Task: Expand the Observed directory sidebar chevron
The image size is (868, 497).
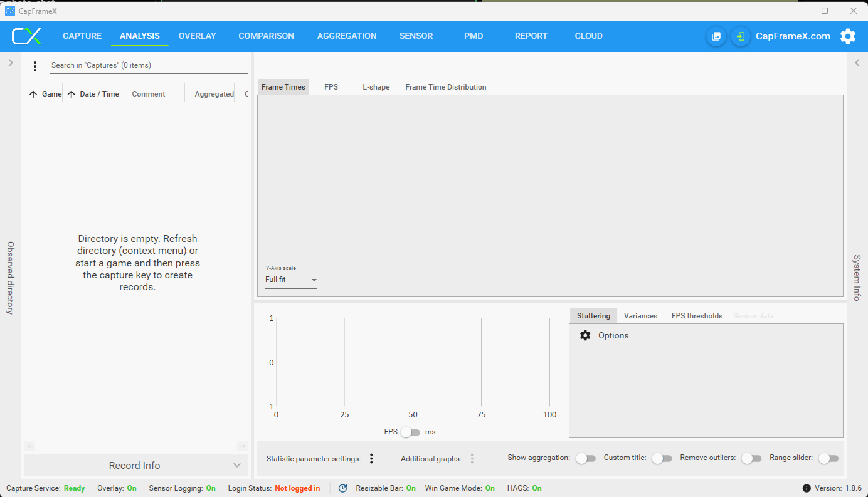Action: click(11, 63)
